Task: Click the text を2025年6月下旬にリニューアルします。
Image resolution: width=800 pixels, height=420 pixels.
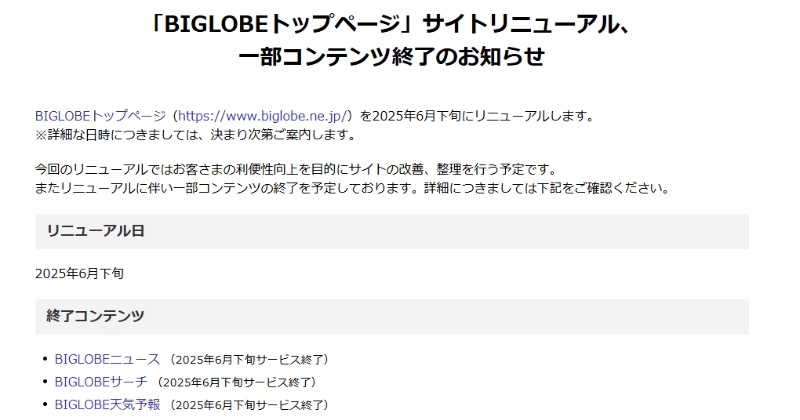Action: (x=478, y=116)
